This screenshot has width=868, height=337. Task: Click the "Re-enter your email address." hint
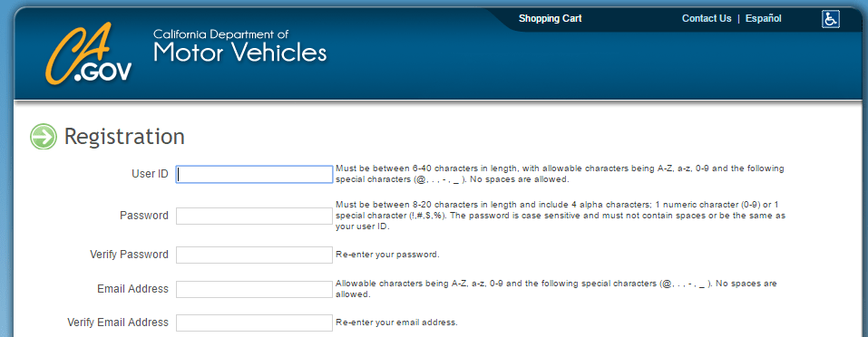click(x=396, y=323)
